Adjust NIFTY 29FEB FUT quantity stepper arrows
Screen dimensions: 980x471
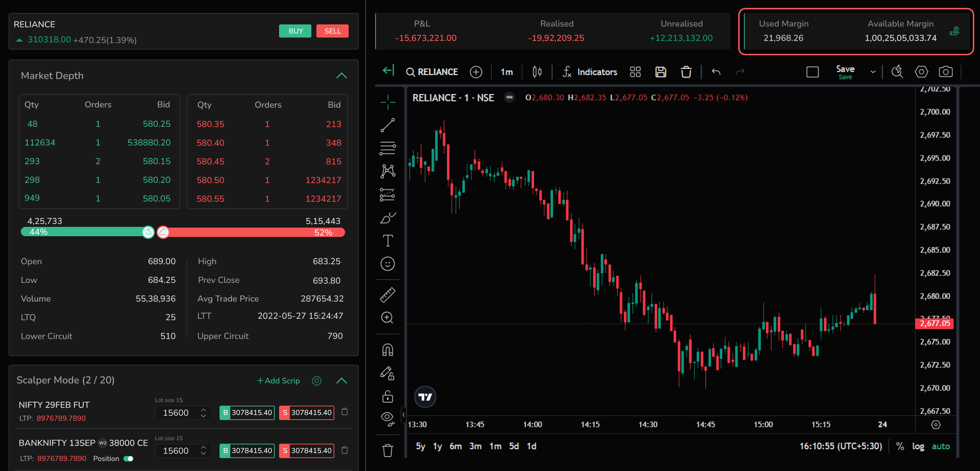pyautogui.click(x=203, y=413)
